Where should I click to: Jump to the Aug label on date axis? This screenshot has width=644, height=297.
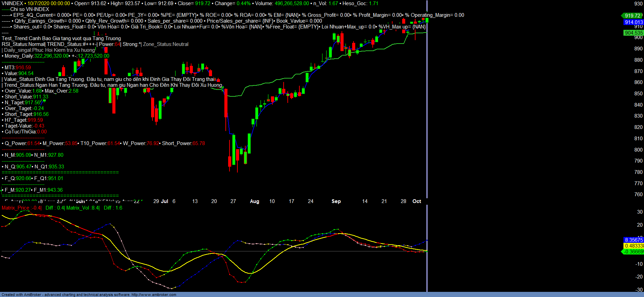click(x=255, y=201)
